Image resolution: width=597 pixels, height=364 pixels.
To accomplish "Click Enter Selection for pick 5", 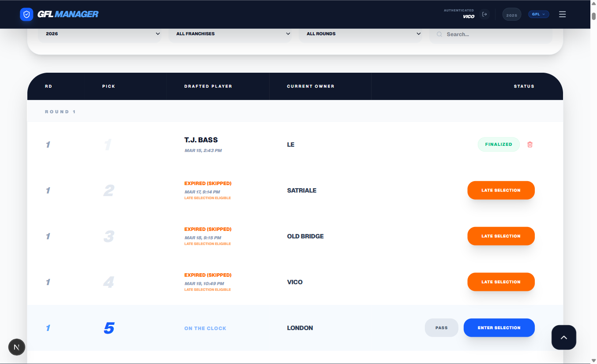I will [x=499, y=328].
